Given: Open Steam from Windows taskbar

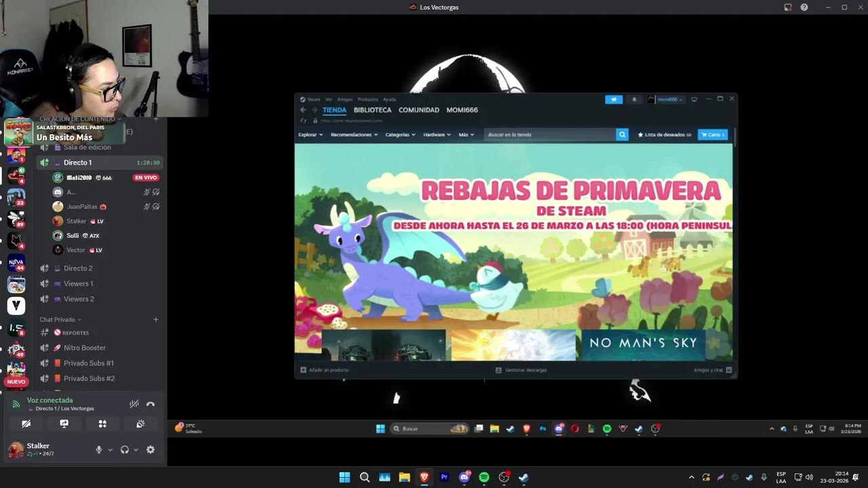Looking at the screenshot, I should (524, 477).
